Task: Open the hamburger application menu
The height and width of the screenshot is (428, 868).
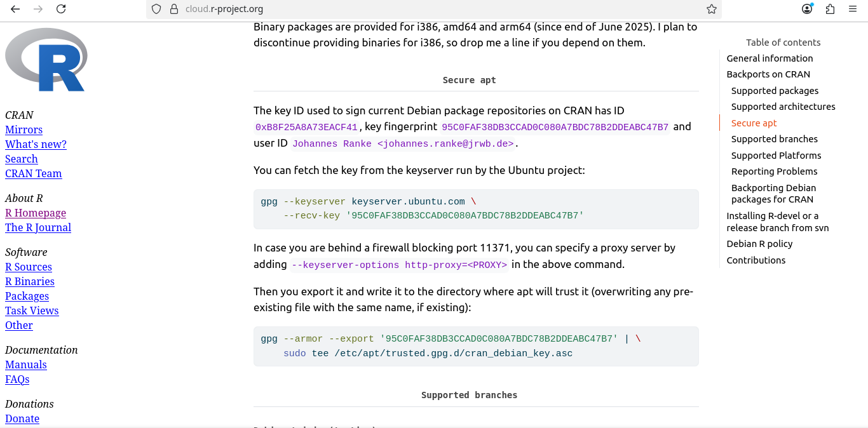Action: pos(853,9)
